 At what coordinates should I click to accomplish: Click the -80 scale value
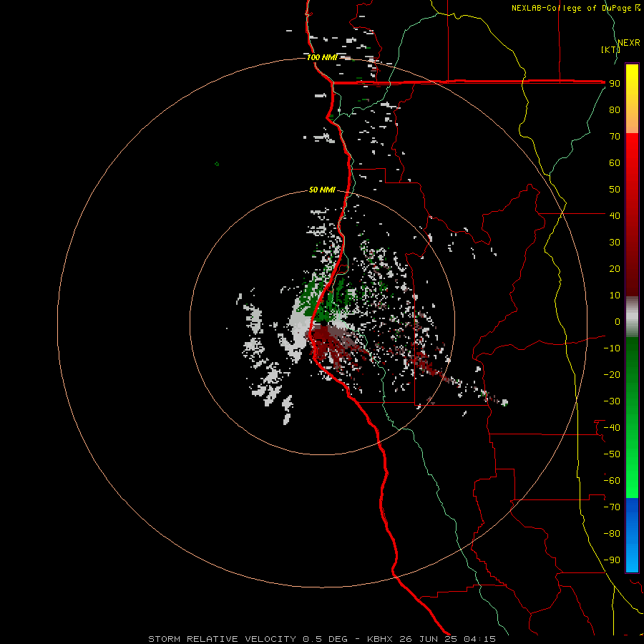pyautogui.click(x=612, y=534)
